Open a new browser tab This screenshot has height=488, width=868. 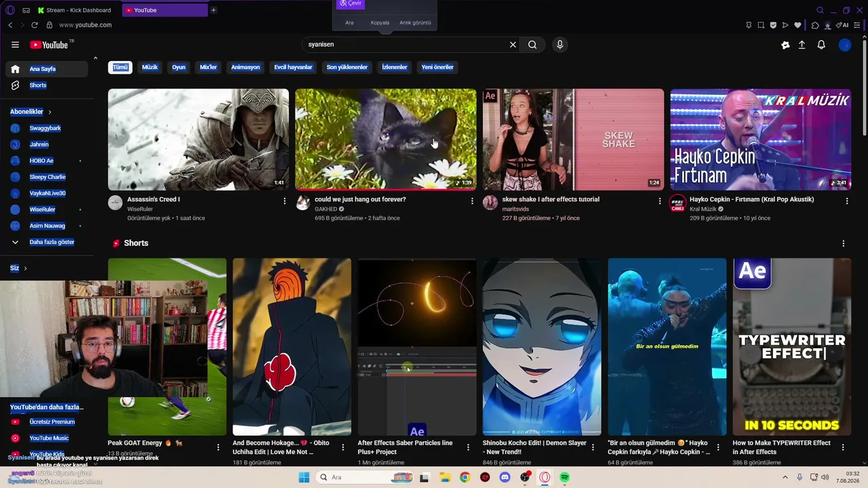214,10
